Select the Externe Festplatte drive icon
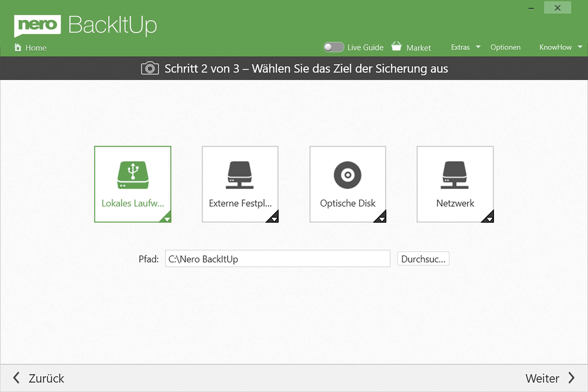Image resolution: width=588 pixels, height=392 pixels. tap(240, 175)
